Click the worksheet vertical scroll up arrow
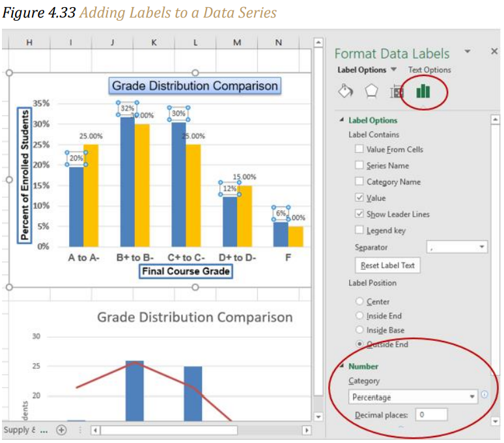The image size is (504, 443). click(318, 42)
